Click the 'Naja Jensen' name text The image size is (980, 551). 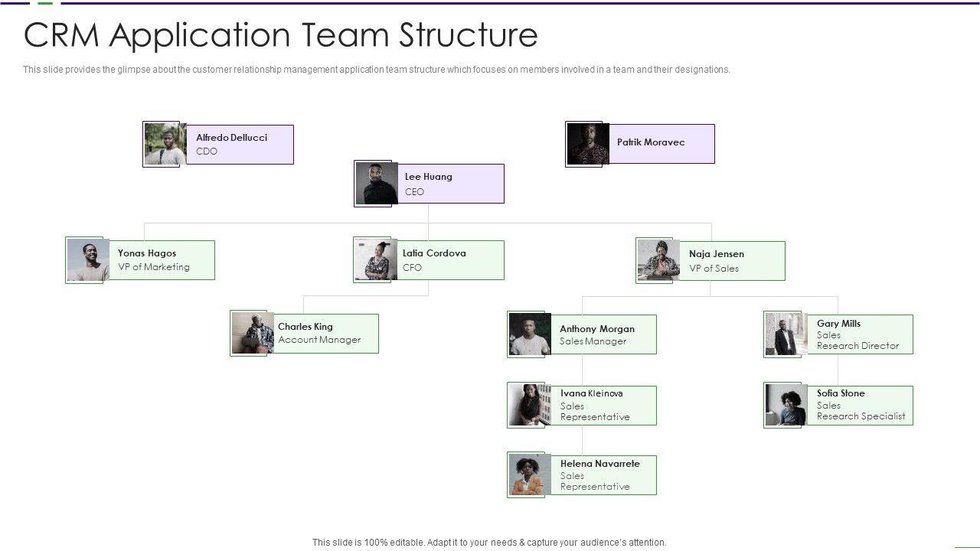pyautogui.click(x=717, y=254)
